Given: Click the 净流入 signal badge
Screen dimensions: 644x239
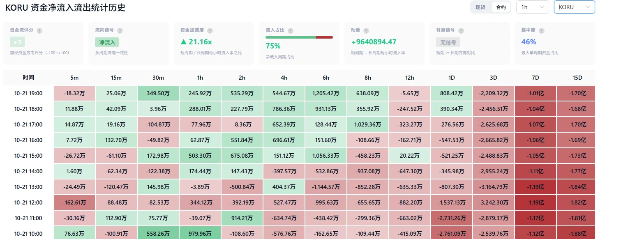Looking at the screenshot, I should 107,42.
